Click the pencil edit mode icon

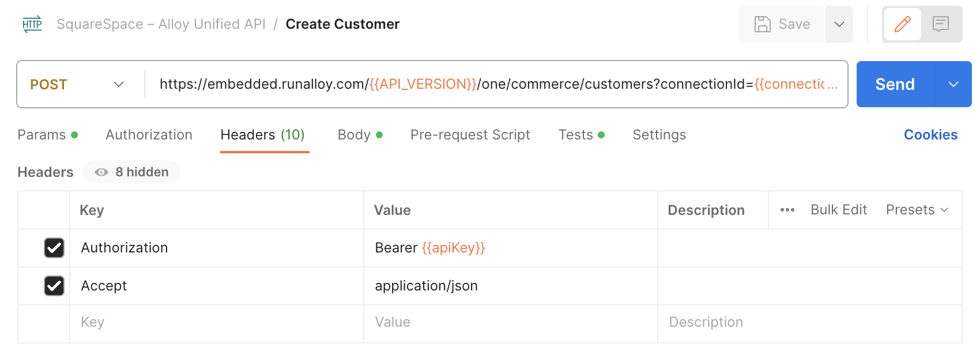(902, 24)
